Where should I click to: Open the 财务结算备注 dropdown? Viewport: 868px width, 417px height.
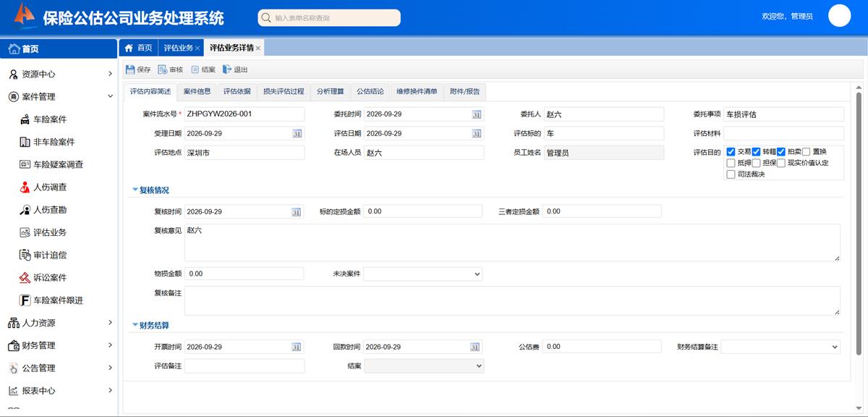click(780, 347)
